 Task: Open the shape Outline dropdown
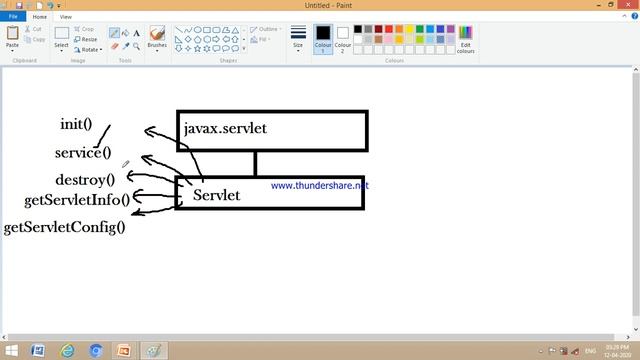click(x=266, y=29)
